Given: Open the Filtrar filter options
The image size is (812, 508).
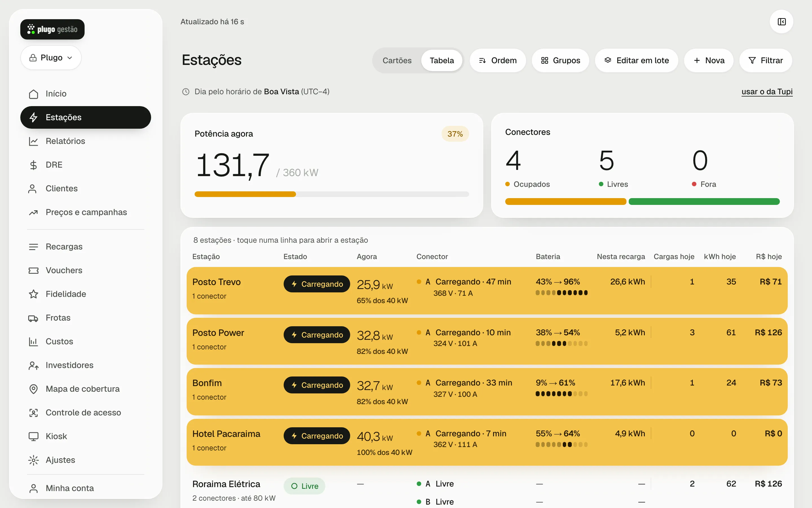Looking at the screenshot, I should pos(766,60).
